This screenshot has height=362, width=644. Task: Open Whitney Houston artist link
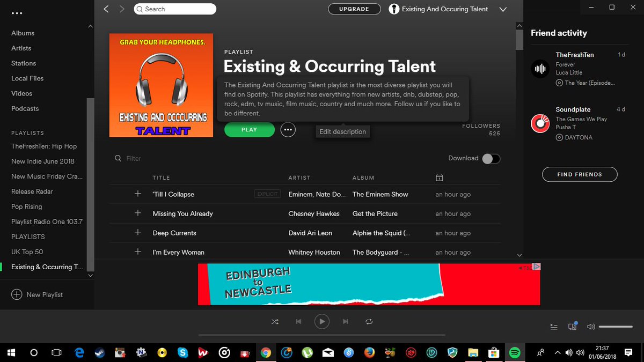tap(314, 252)
